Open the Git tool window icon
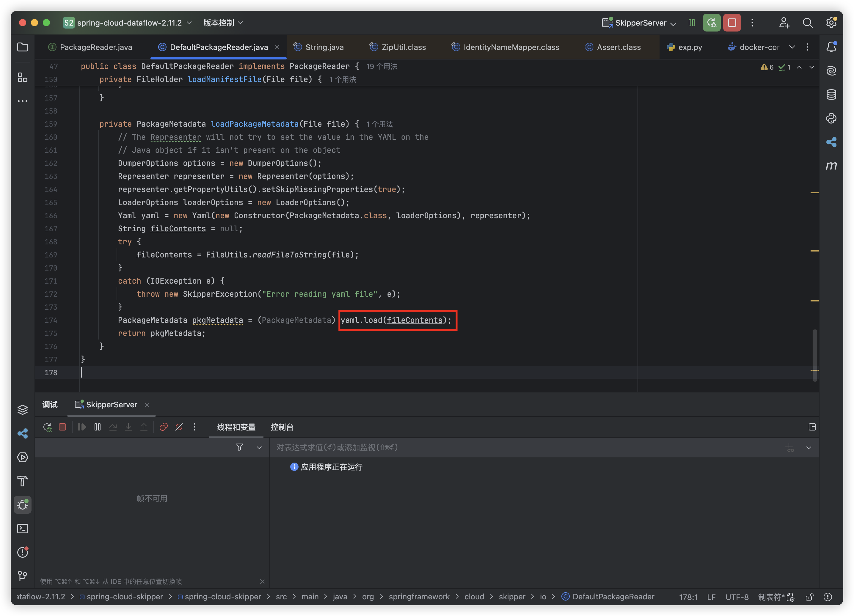 23,576
